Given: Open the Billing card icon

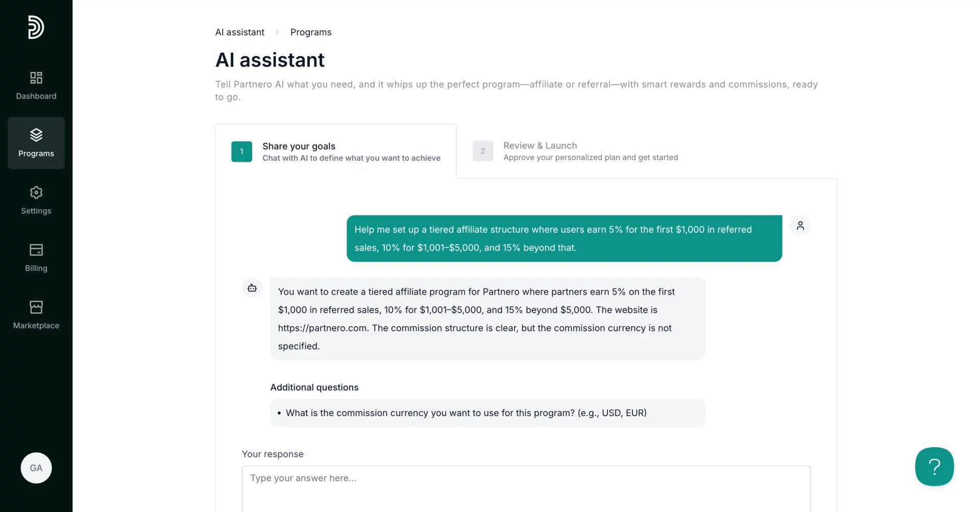Looking at the screenshot, I should click(36, 250).
